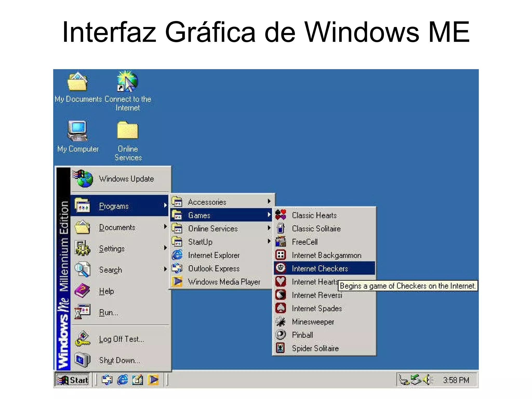This screenshot has width=532, height=399.
Task: Click the Windows Update globe icon
Action: click(83, 179)
